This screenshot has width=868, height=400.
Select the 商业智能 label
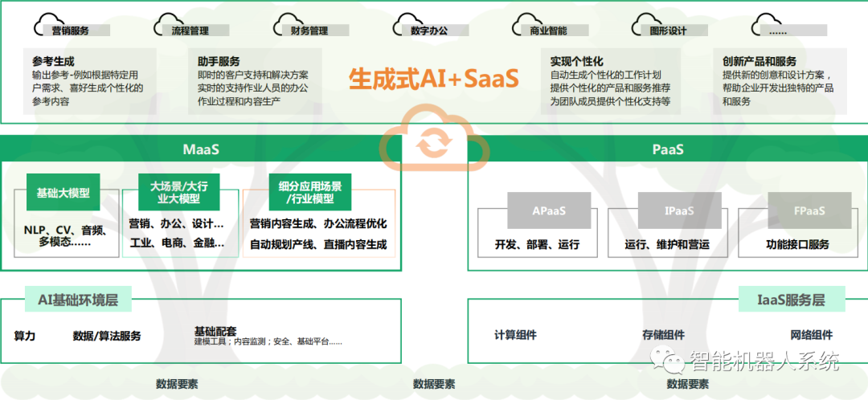point(549,31)
